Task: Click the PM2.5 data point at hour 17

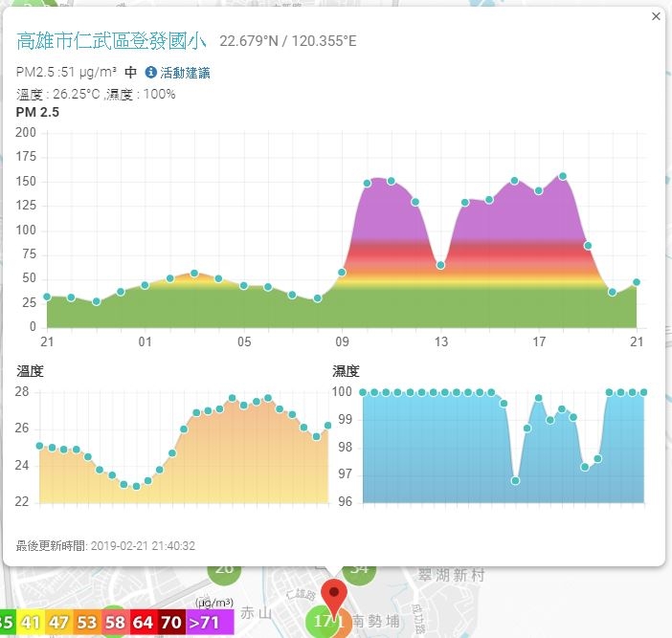Action: [x=539, y=191]
